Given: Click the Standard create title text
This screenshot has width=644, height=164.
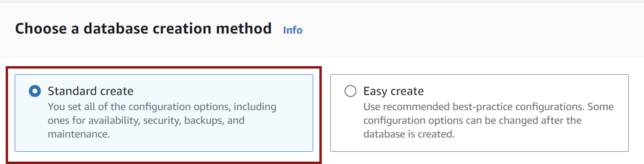Looking at the screenshot, I should point(90,91).
